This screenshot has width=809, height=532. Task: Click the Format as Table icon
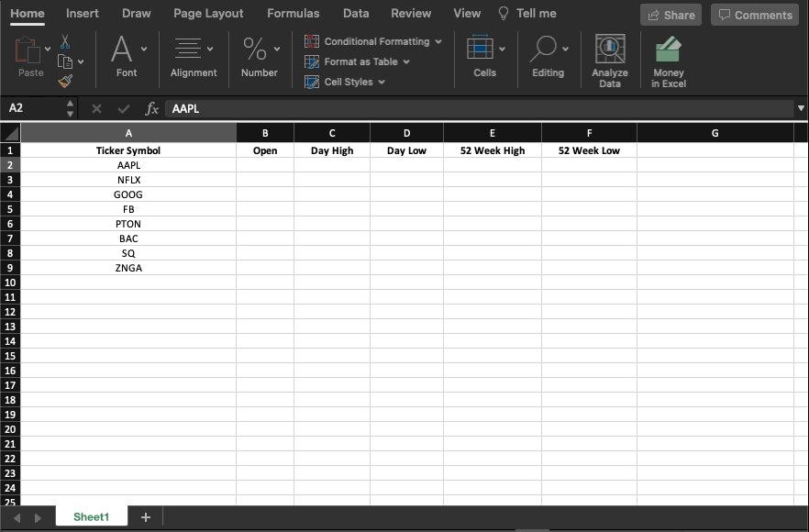tap(312, 62)
